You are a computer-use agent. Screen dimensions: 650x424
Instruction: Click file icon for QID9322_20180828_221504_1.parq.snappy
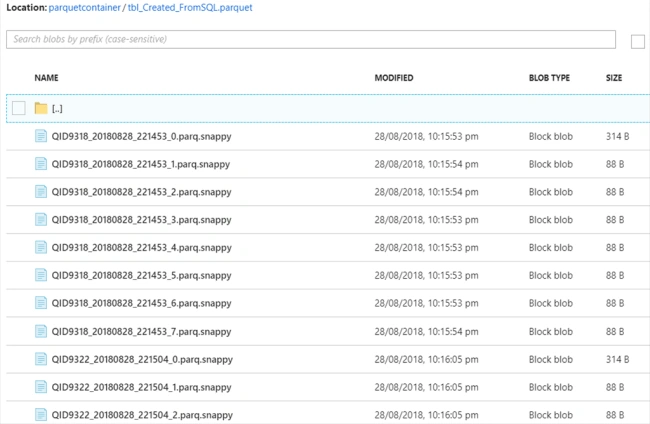click(41, 387)
